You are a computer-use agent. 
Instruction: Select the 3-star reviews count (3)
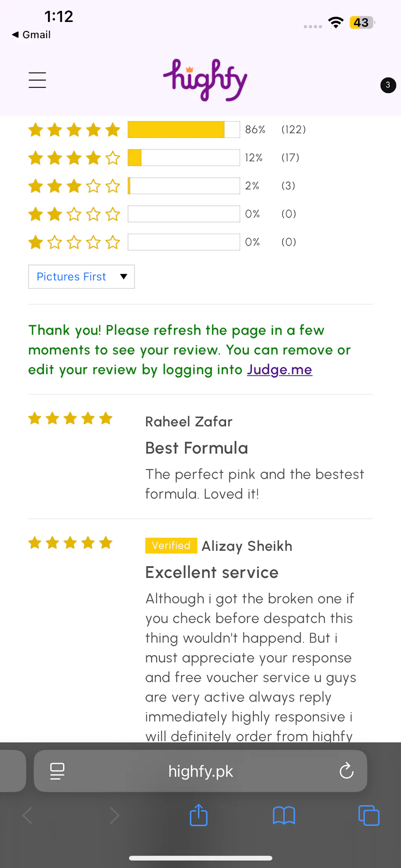[288, 186]
